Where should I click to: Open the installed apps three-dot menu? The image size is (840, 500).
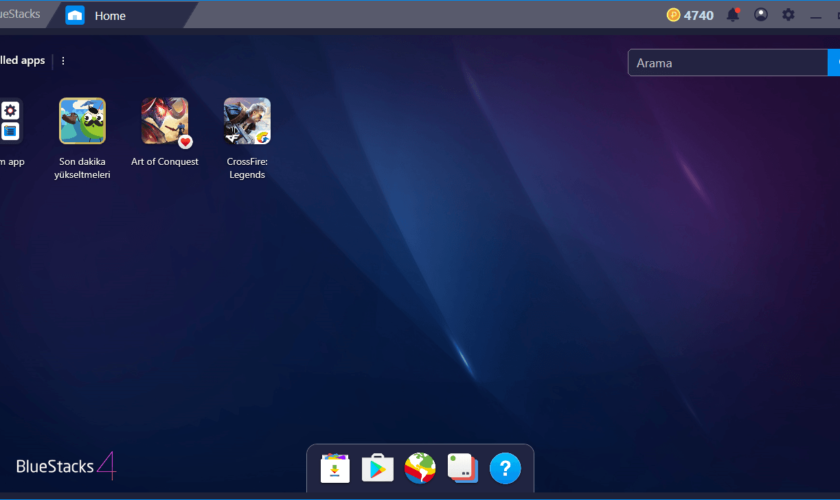point(63,61)
